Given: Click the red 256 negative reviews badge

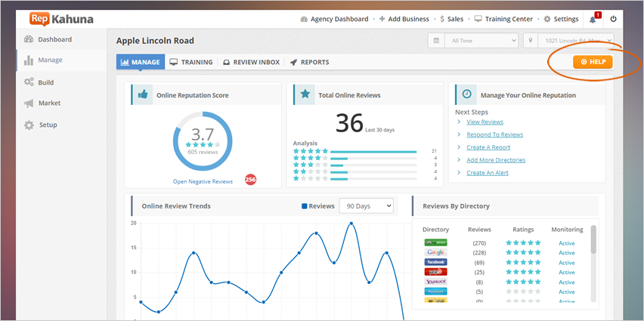Looking at the screenshot, I should pos(251,180).
